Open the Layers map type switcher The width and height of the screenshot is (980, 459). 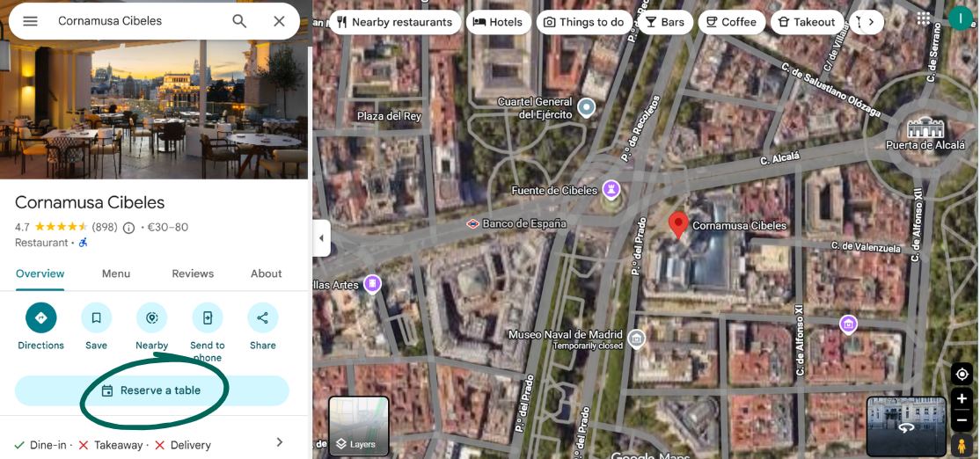tap(359, 426)
